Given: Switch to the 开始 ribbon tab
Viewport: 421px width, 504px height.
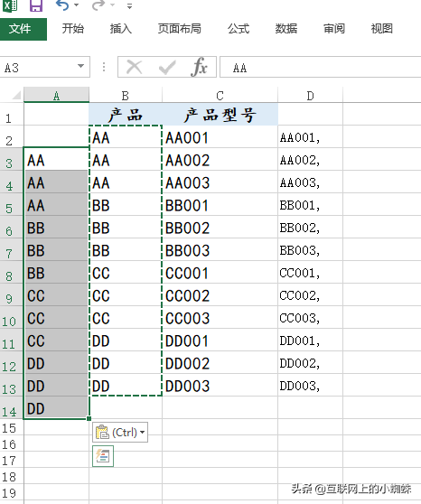Looking at the screenshot, I should point(73,29).
